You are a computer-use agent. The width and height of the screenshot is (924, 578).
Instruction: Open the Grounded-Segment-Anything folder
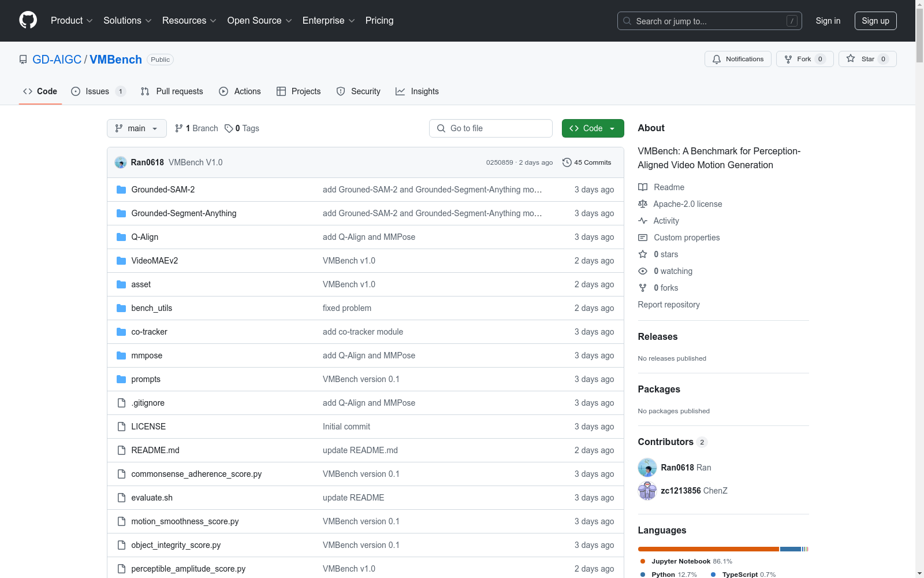(x=184, y=213)
